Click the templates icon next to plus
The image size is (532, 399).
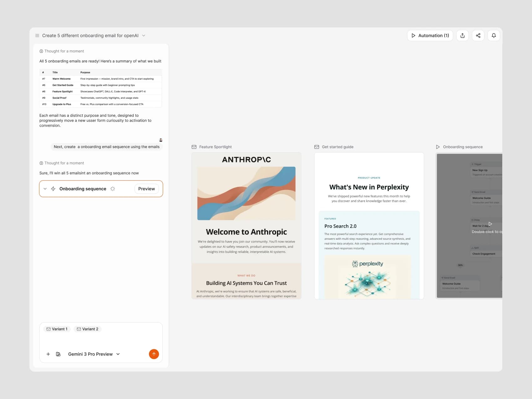click(x=58, y=354)
